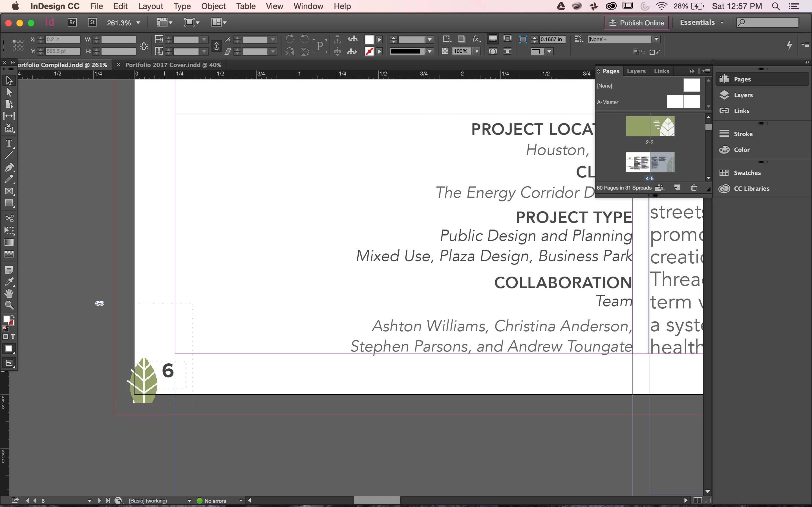Image resolution: width=812 pixels, height=507 pixels.
Task: Open Swatches panel in dock
Action: (x=747, y=173)
